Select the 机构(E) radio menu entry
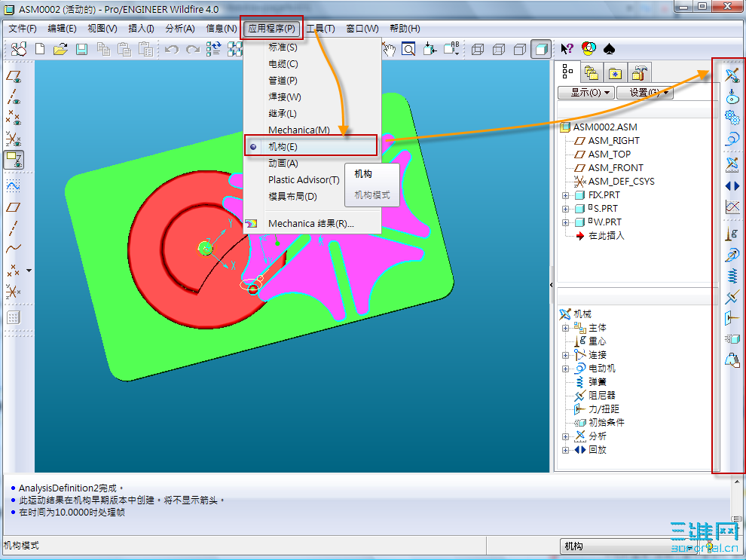Viewport: 746px width, 560px height. click(x=311, y=146)
